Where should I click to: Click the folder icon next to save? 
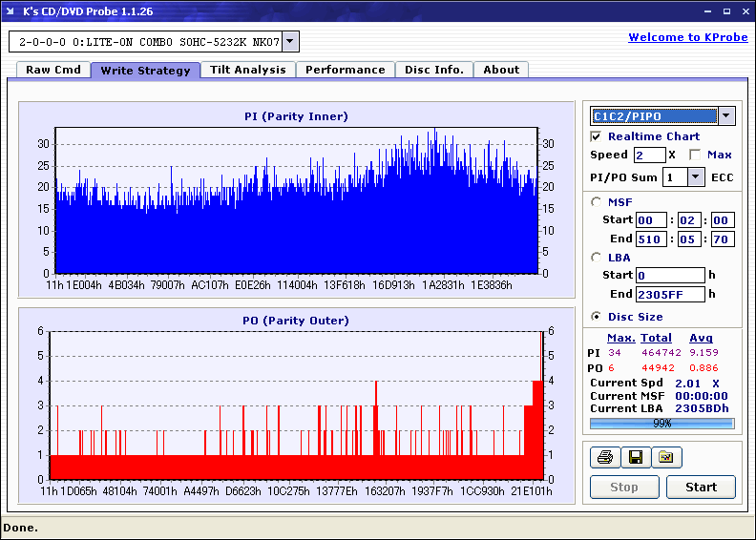666,458
